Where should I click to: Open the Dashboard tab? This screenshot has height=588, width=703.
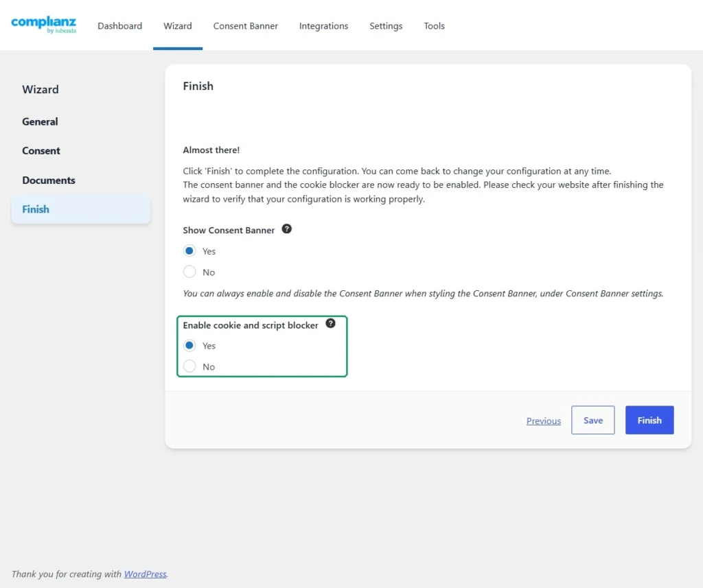coord(119,25)
